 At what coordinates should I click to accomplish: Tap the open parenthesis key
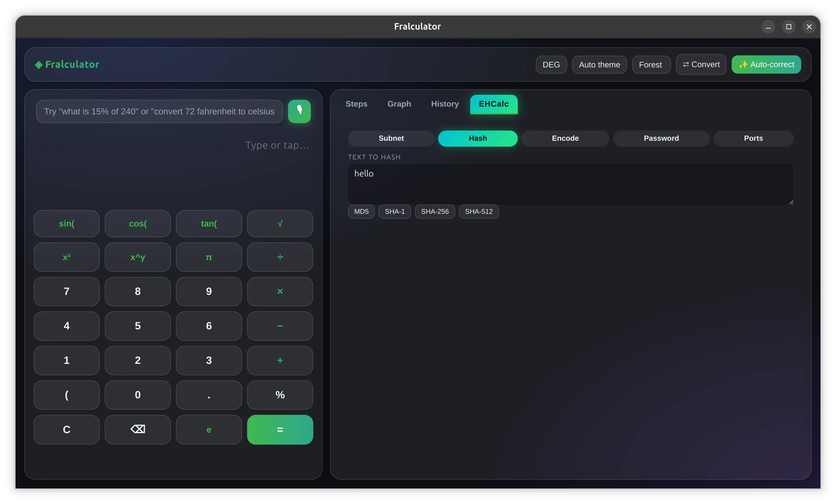tap(67, 395)
